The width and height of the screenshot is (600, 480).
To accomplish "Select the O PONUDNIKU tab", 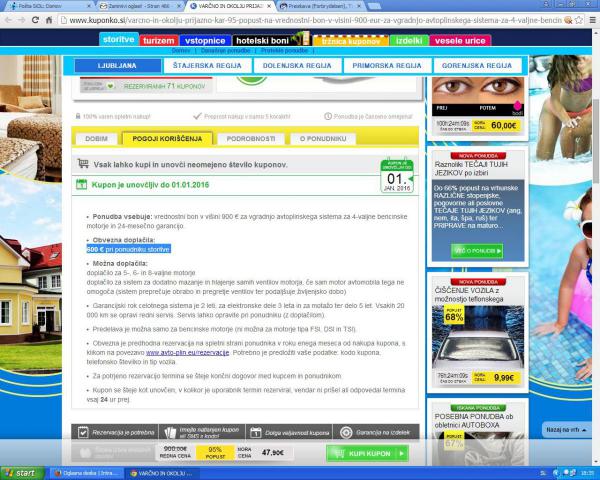I will [325, 139].
